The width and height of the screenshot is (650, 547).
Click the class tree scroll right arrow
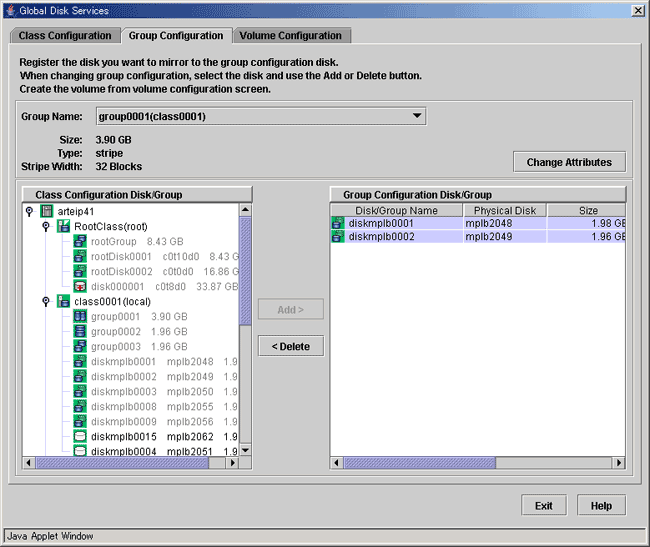click(x=233, y=462)
